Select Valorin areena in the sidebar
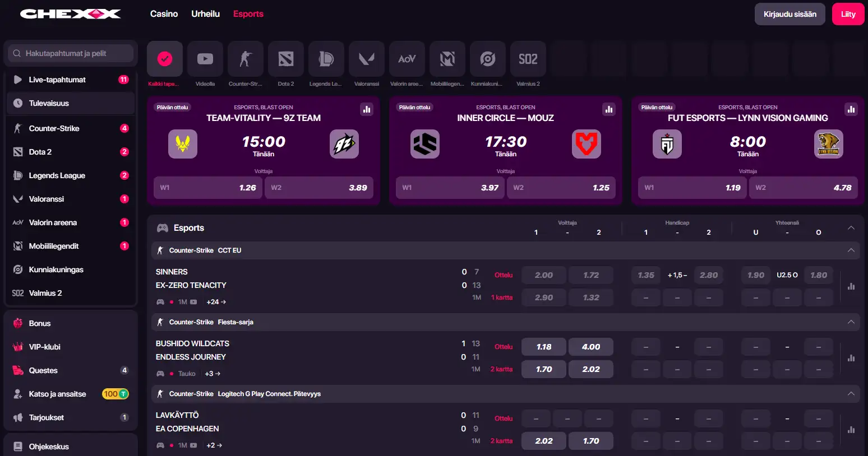 [71, 222]
